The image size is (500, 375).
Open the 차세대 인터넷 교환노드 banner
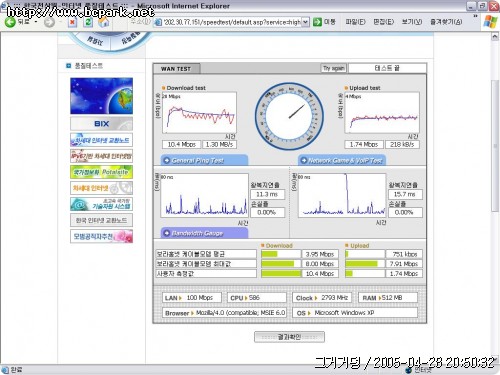point(101,140)
